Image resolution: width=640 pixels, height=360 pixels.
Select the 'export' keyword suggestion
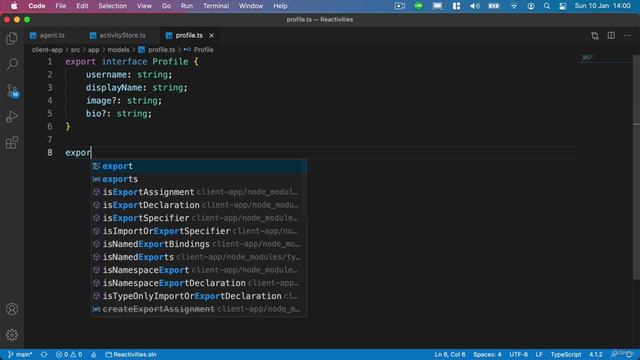pos(199,166)
